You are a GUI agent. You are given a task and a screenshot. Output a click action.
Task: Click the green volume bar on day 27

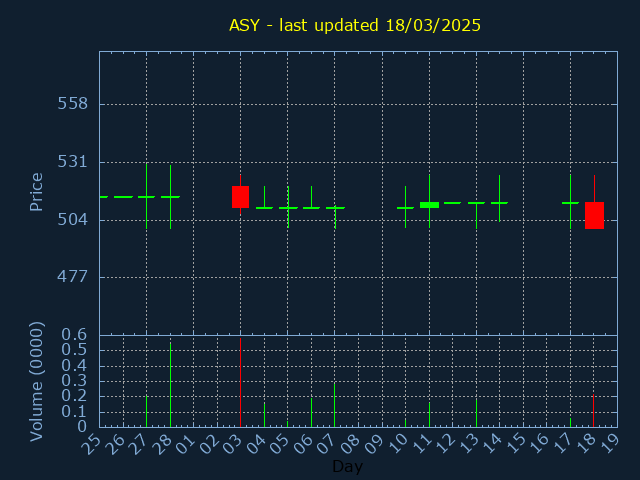[x=147, y=411]
